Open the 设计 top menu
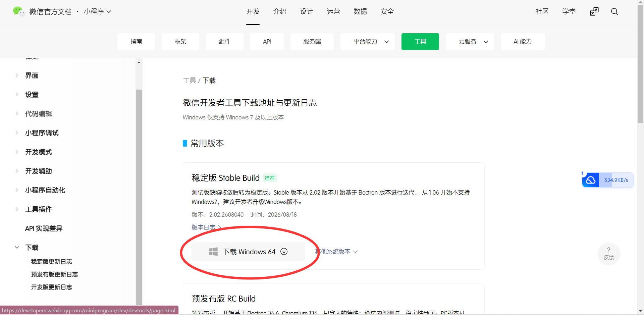 click(307, 12)
